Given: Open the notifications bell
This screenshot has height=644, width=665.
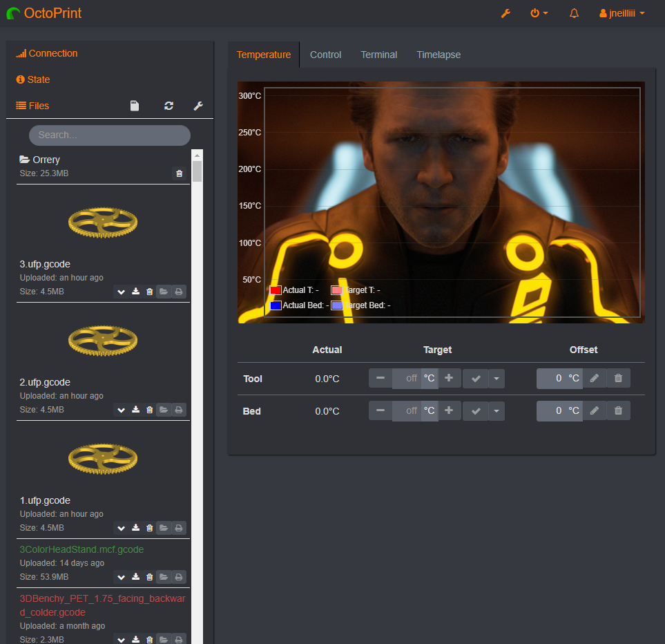Looking at the screenshot, I should click(x=574, y=14).
